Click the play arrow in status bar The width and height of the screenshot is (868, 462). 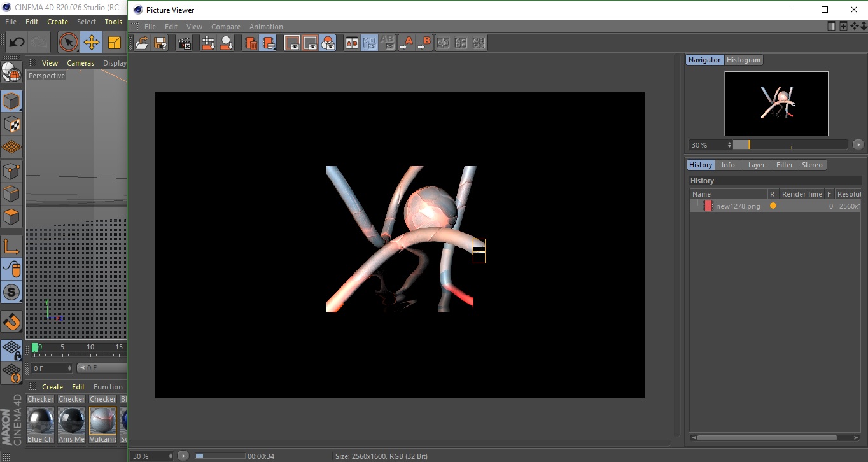(x=183, y=456)
